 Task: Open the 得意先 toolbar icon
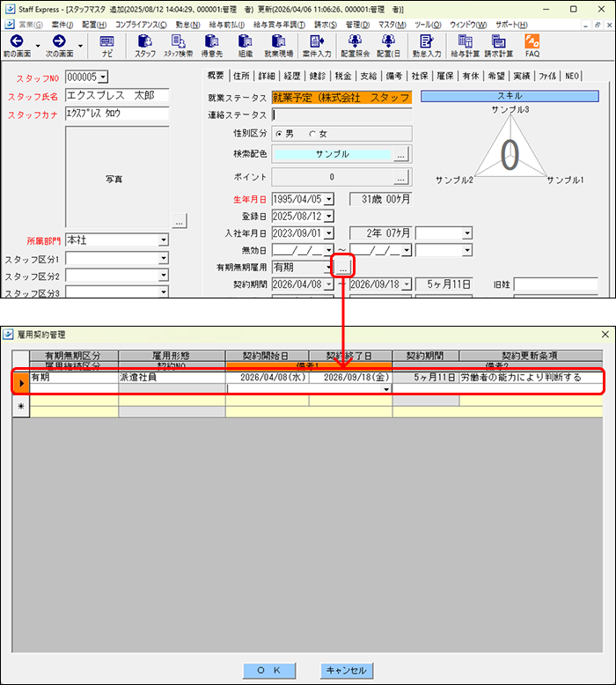tap(212, 46)
